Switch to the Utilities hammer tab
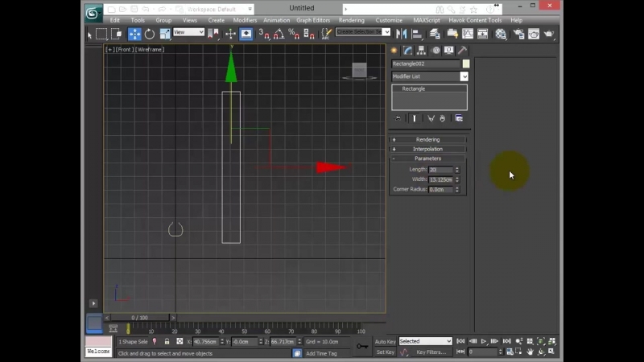This screenshot has width=644, height=362. pyautogui.click(x=462, y=51)
